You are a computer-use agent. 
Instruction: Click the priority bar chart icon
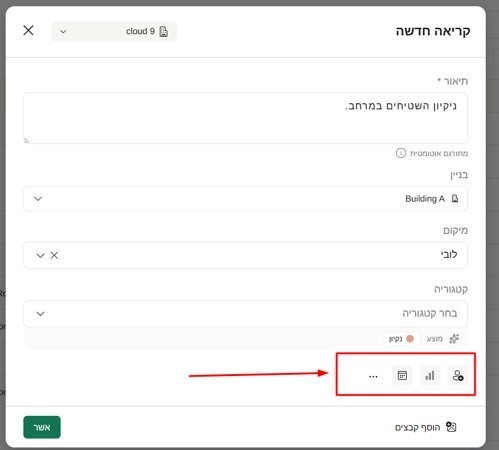(430, 376)
